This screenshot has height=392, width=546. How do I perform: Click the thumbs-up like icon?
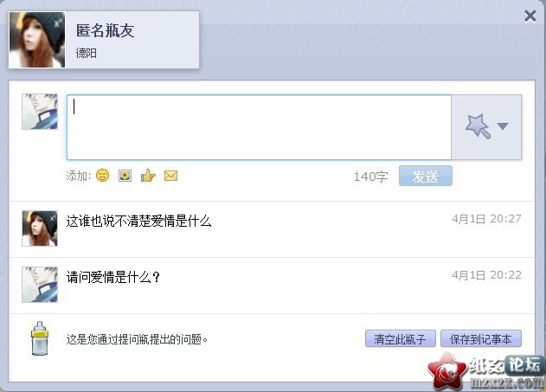tap(148, 176)
